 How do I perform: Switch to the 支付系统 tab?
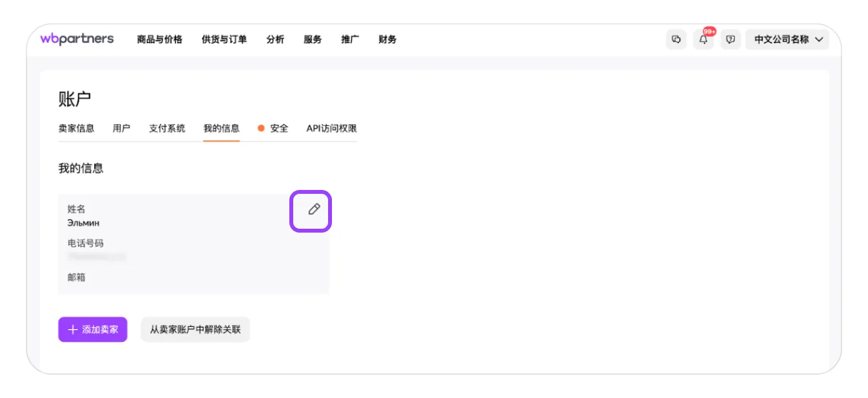[x=167, y=128]
